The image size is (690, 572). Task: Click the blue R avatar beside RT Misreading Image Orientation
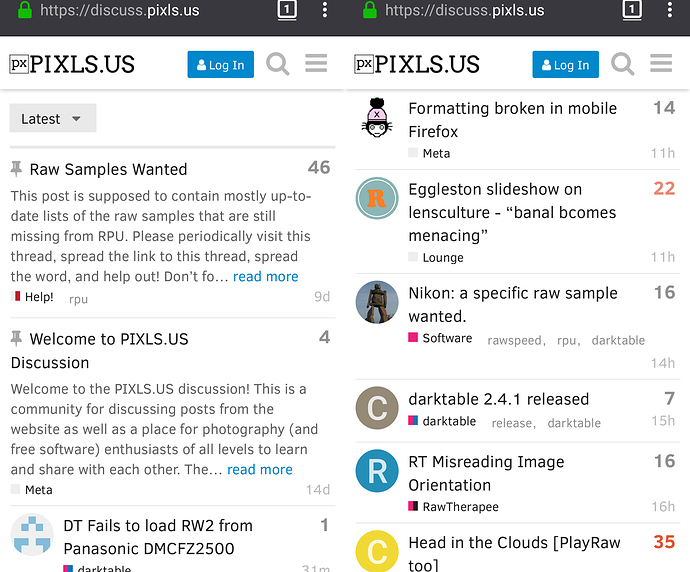[x=377, y=471]
